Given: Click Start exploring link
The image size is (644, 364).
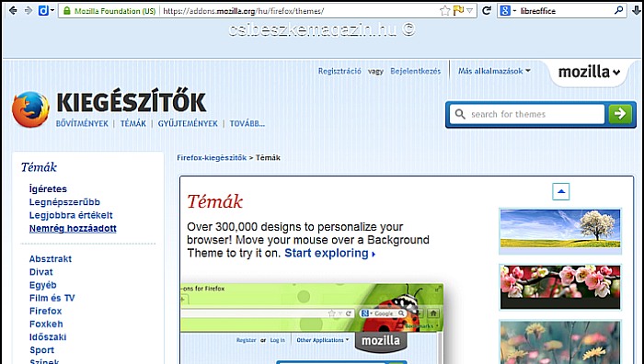Looking at the screenshot, I should [329, 253].
